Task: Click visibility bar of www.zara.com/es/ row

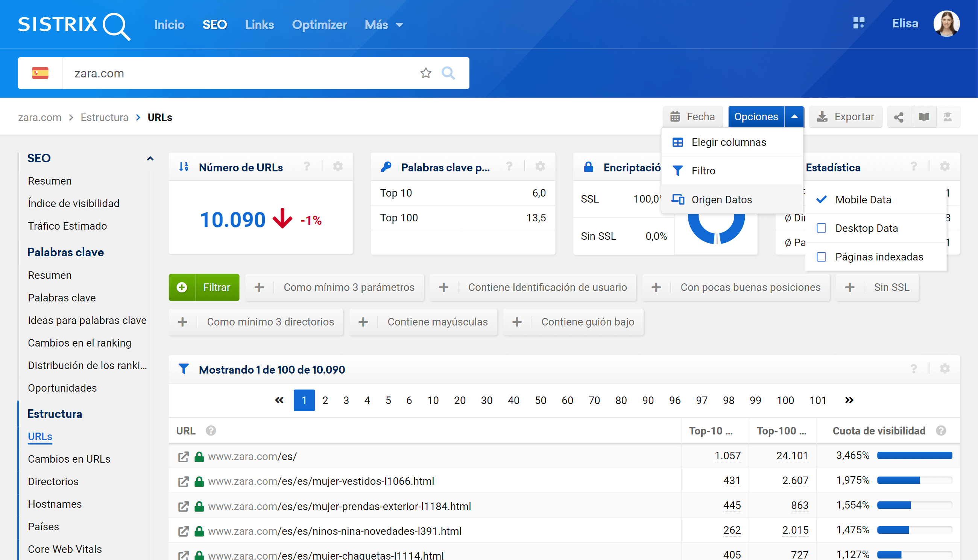Action: click(x=914, y=456)
